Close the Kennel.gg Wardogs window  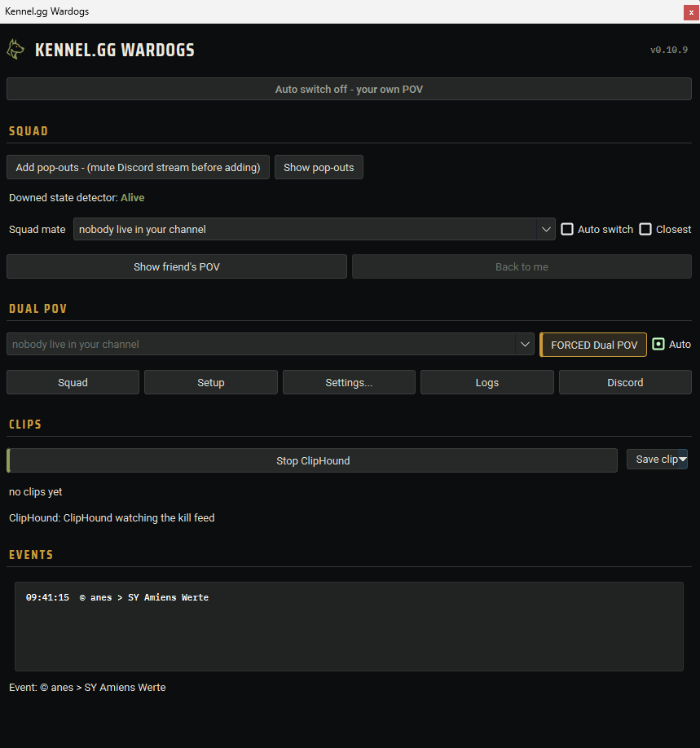point(691,12)
